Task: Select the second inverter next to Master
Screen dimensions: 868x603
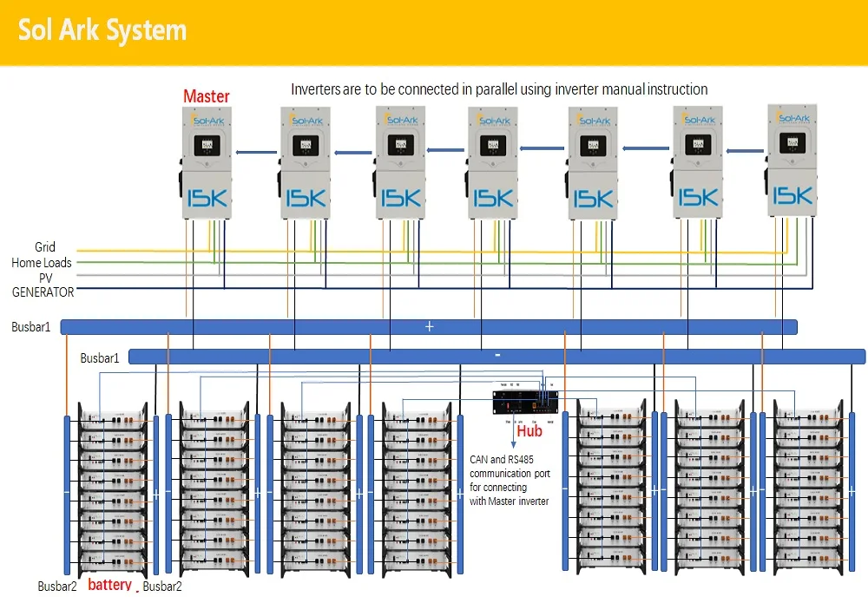Action: pos(306,162)
